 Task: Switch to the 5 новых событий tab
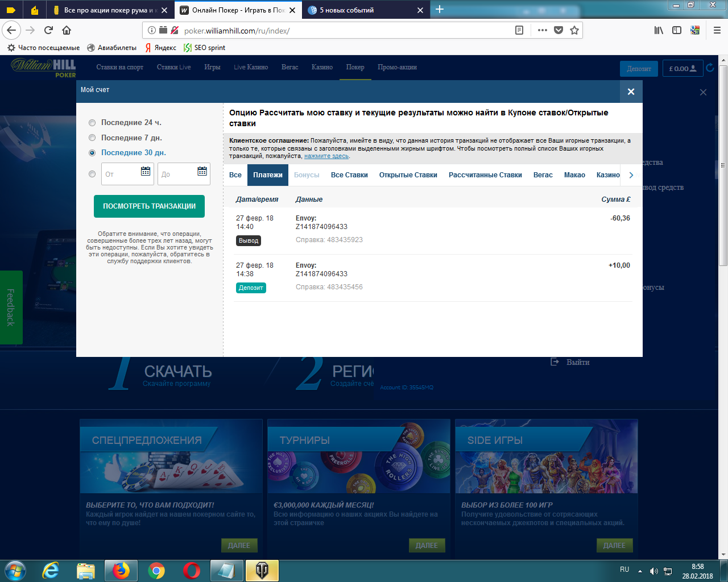click(x=366, y=10)
